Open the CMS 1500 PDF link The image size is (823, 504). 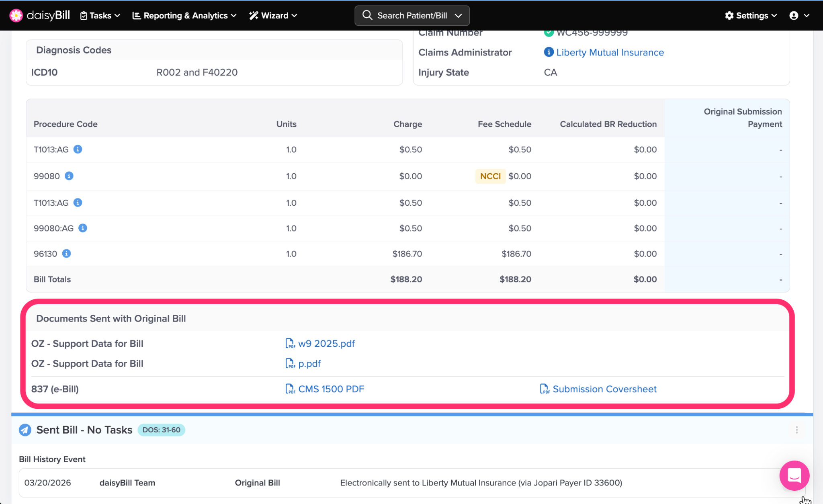[331, 389]
